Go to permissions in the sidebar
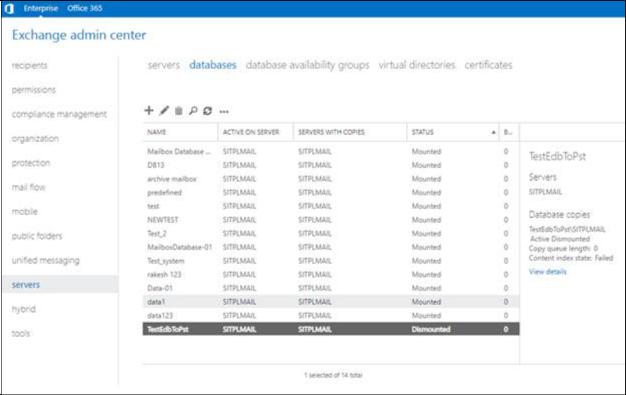The image size is (626, 395). [34, 90]
